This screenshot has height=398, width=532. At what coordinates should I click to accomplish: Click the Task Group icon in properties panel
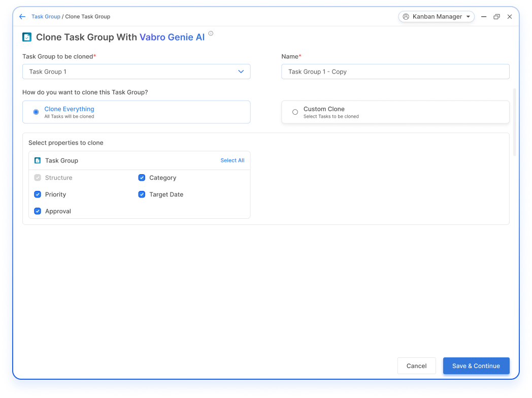38,160
